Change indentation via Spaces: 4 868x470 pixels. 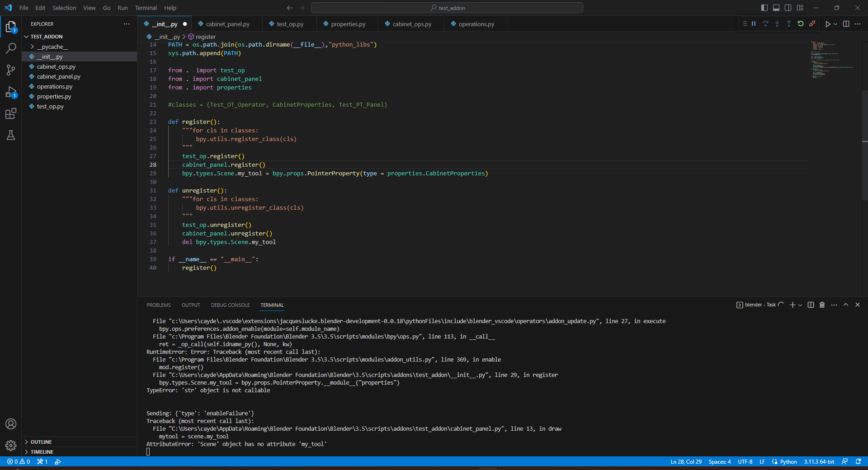pos(719,461)
